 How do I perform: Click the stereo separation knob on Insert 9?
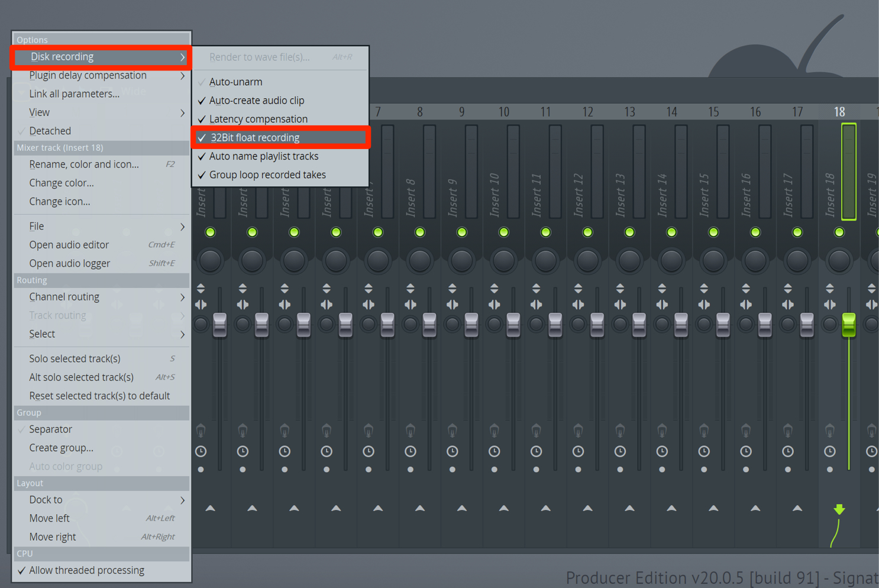pos(453,324)
